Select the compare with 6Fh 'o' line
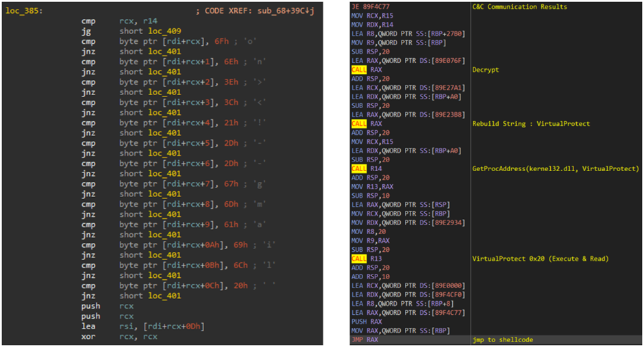644x347 pixels. [x=169, y=42]
